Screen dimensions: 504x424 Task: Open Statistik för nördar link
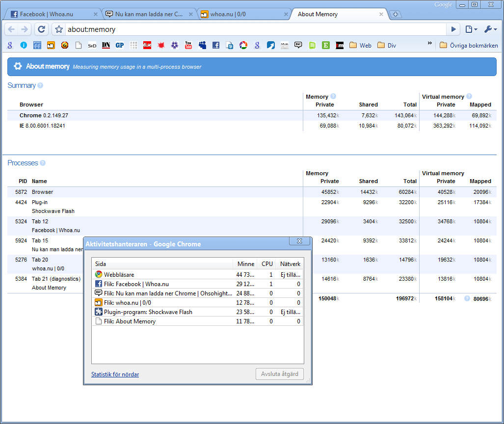115,374
